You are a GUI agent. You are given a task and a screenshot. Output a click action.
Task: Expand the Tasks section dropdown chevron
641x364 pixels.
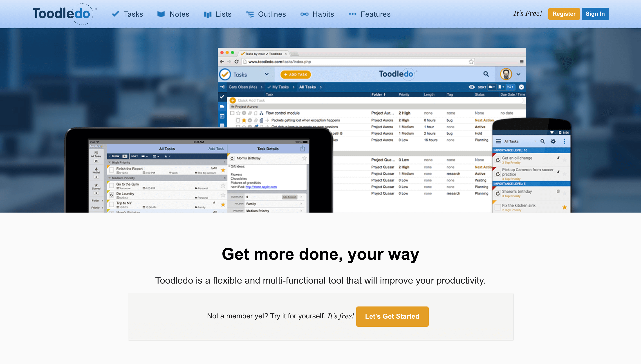[267, 74]
